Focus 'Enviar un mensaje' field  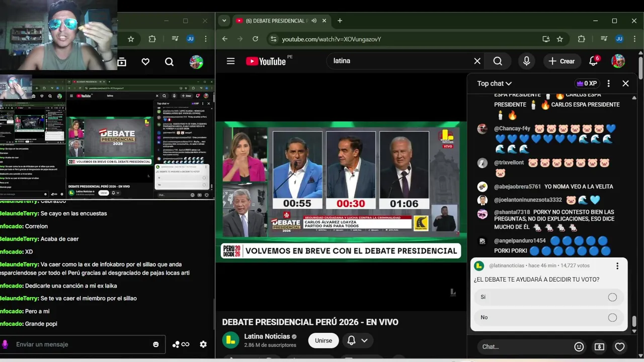coord(80,344)
